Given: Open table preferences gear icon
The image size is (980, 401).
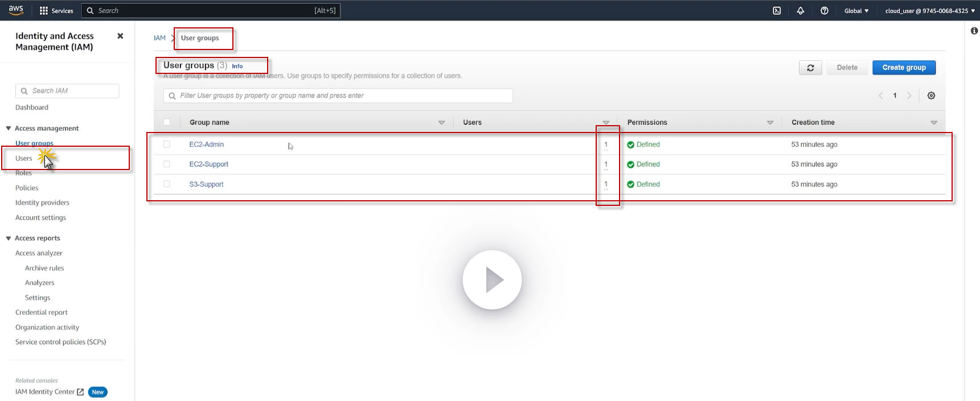Looking at the screenshot, I should pyautogui.click(x=932, y=96).
